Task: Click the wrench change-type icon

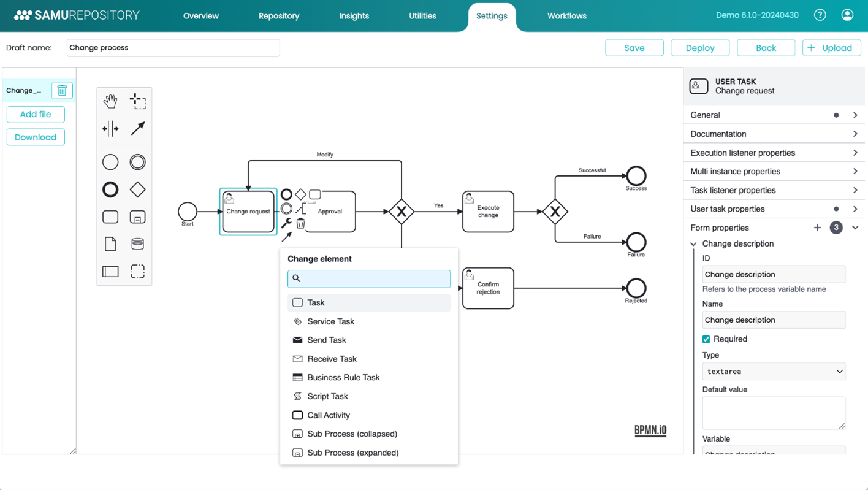Action: [286, 223]
